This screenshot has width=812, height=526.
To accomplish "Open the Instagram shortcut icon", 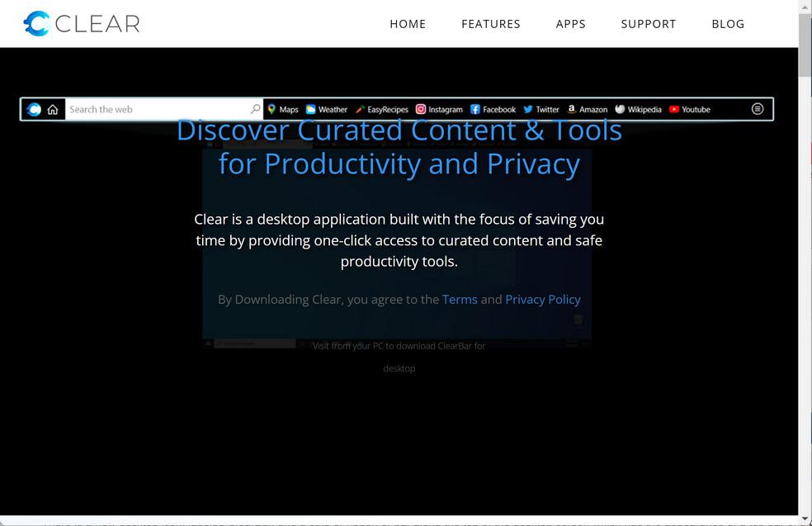I will (x=421, y=109).
